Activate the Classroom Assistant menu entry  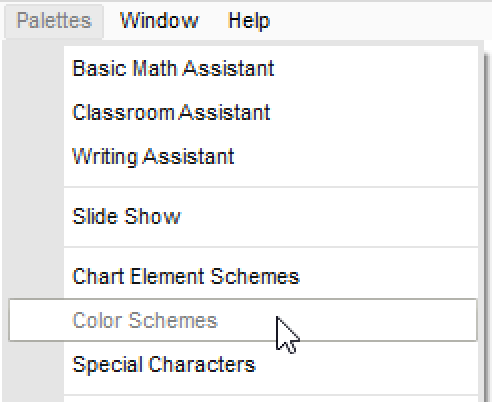[243, 112]
